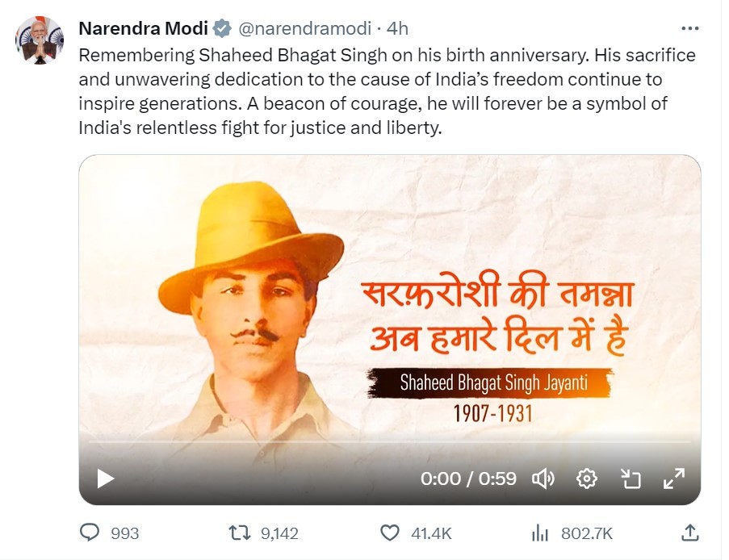Screen dimensions: 729x560
Task: Open the three-dot More options menu
Action: [689, 28]
